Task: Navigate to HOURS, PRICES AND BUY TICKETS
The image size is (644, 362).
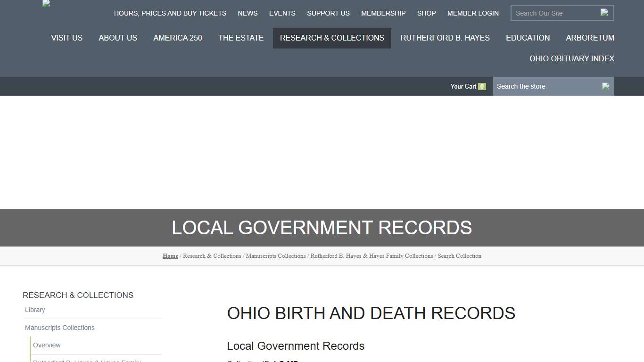Action: point(170,13)
